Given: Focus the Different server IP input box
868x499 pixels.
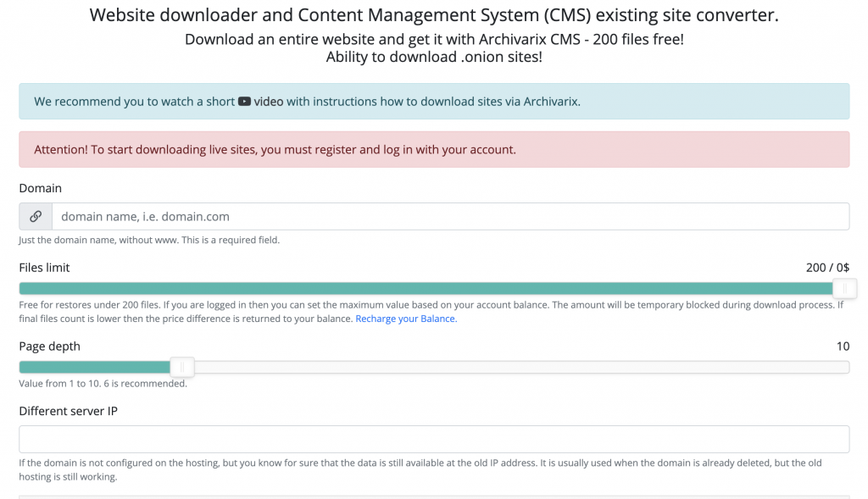Looking at the screenshot, I should (434, 439).
